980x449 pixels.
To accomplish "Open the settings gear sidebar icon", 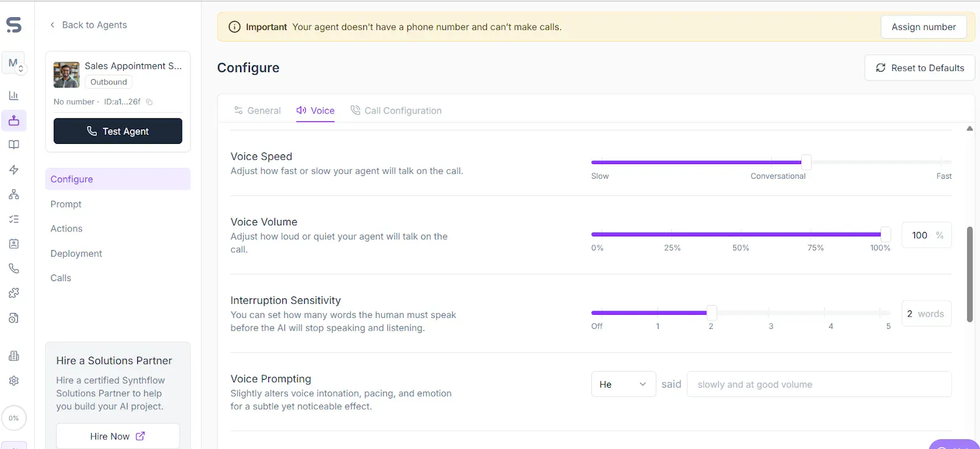I will click(13, 380).
